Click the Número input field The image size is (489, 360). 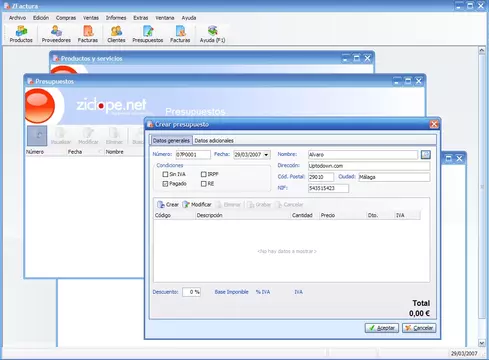(x=193, y=155)
